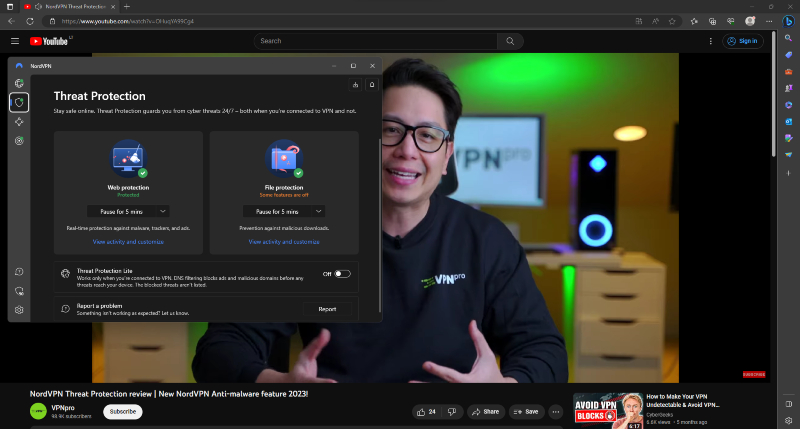The height and width of the screenshot is (429, 800).
Task: Click the Report a problem Report button
Action: click(x=327, y=309)
